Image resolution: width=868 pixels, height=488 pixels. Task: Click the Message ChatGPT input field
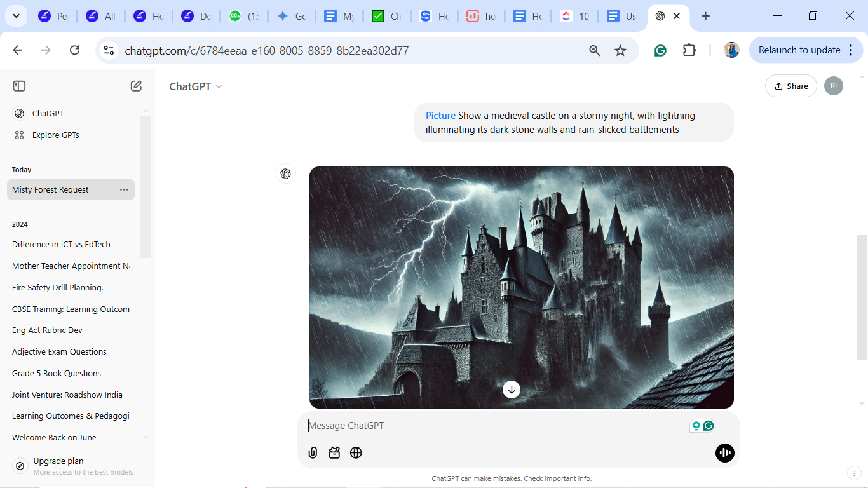pyautogui.click(x=496, y=426)
